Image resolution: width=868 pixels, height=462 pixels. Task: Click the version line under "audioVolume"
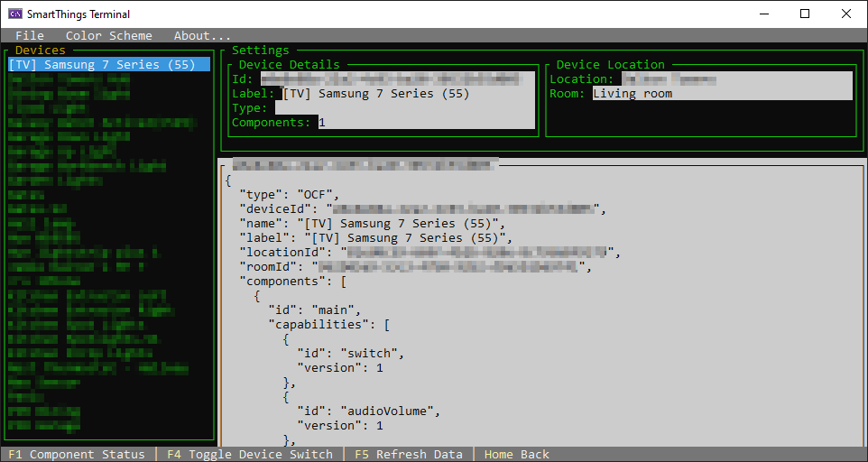pos(340,425)
